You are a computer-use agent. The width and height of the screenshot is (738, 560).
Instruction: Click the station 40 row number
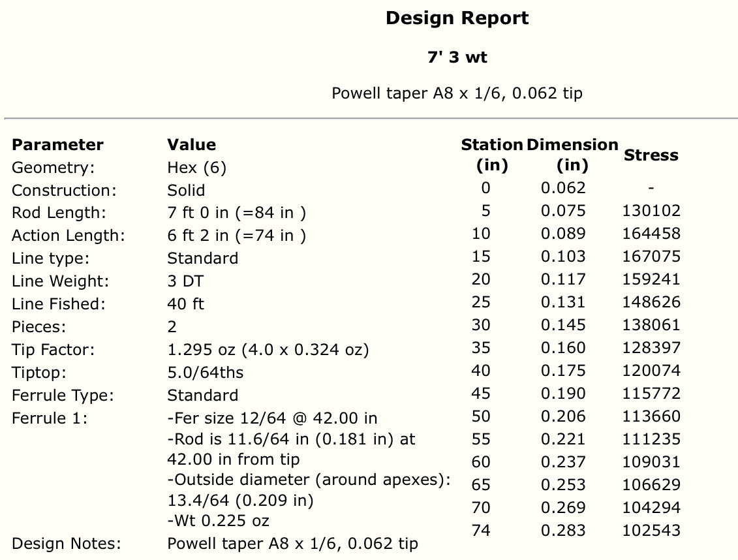click(x=480, y=371)
